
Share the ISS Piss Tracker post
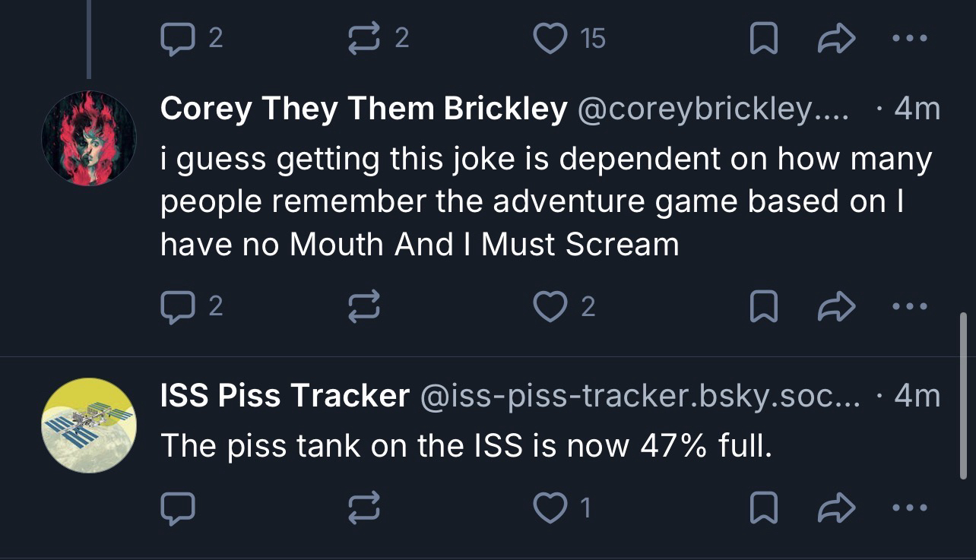(x=836, y=508)
